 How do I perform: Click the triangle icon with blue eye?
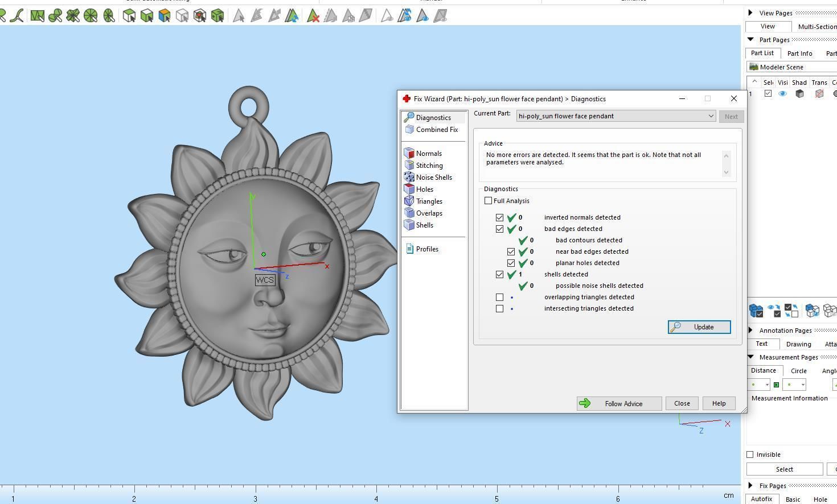point(422,16)
